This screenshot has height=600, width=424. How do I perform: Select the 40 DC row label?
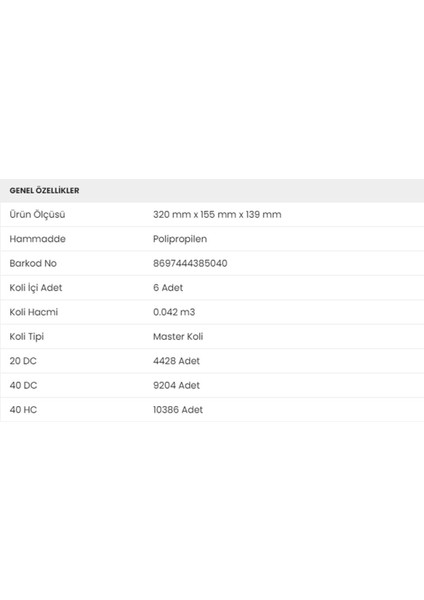(23, 385)
